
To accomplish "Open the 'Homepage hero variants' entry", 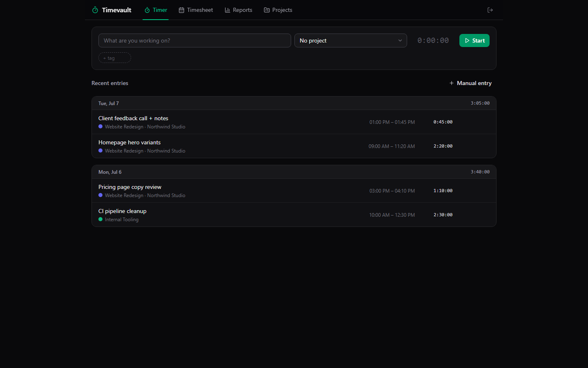I will pyautogui.click(x=294, y=146).
